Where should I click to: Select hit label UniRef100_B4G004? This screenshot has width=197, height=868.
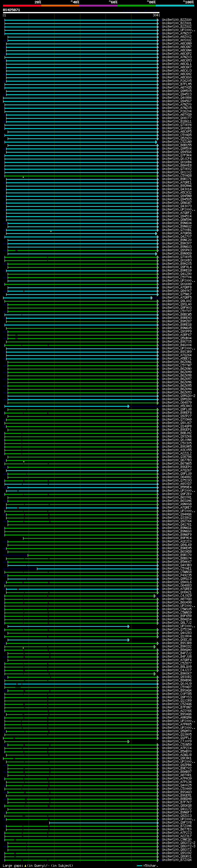coord(177,345)
